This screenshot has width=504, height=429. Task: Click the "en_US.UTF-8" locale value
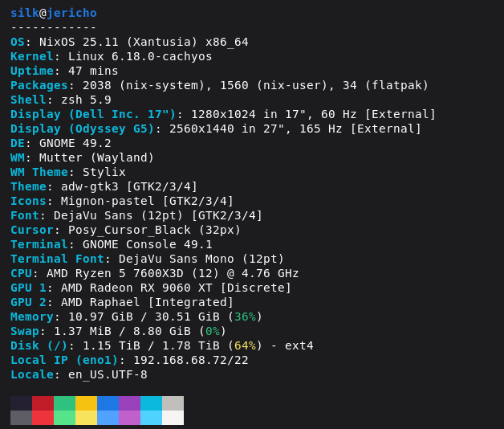click(108, 374)
